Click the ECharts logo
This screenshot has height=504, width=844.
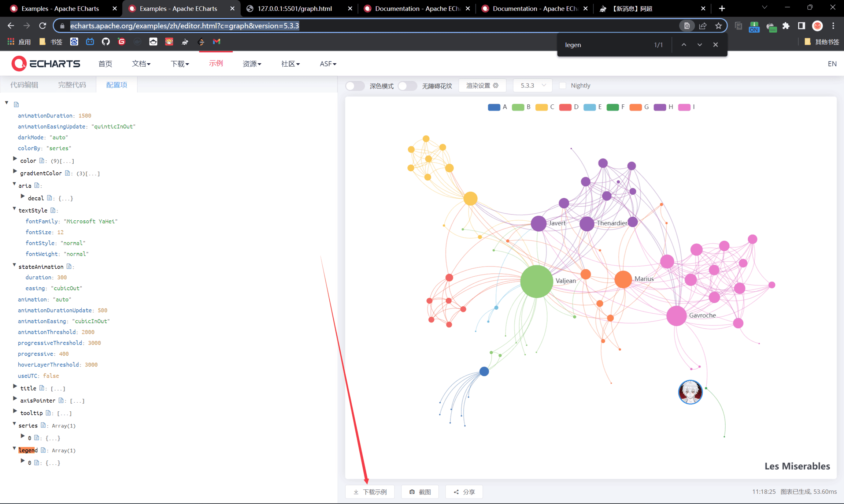(46, 64)
